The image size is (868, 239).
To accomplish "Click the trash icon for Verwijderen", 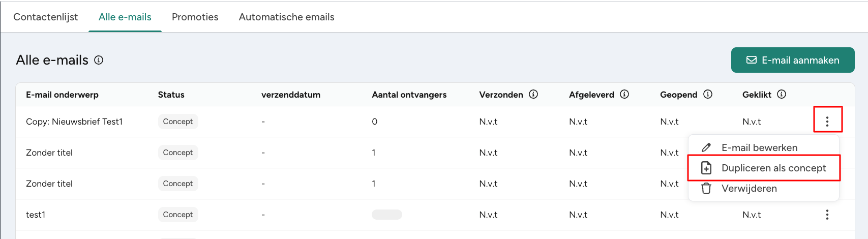I will tap(706, 188).
